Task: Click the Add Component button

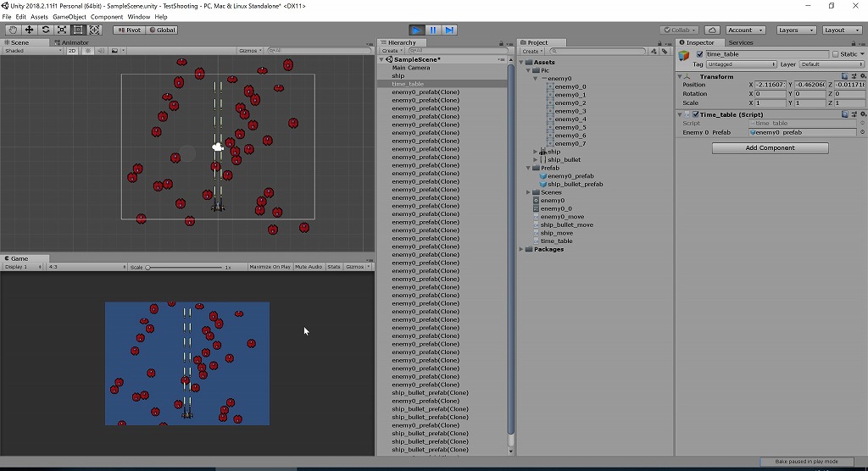Action: 770,147
